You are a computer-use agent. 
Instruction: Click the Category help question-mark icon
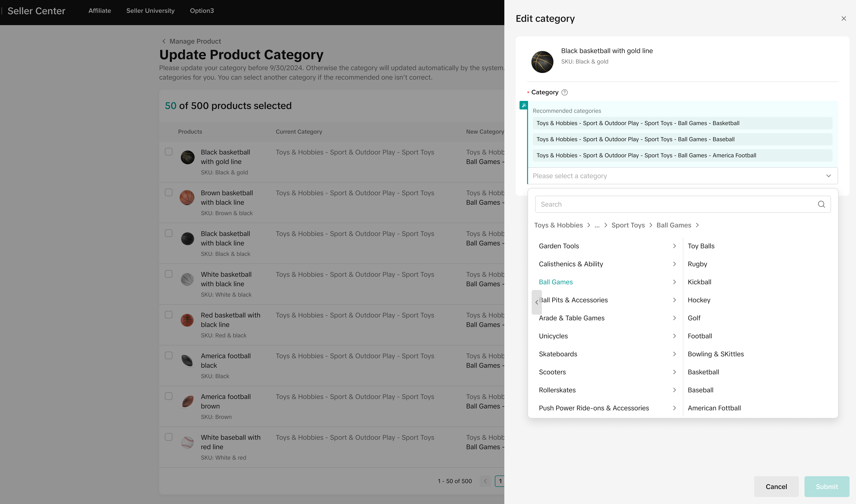pyautogui.click(x=564, y=92)
